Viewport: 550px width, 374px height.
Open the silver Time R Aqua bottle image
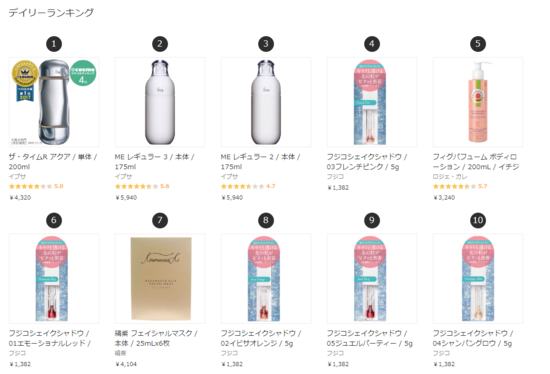pos(54,102)
